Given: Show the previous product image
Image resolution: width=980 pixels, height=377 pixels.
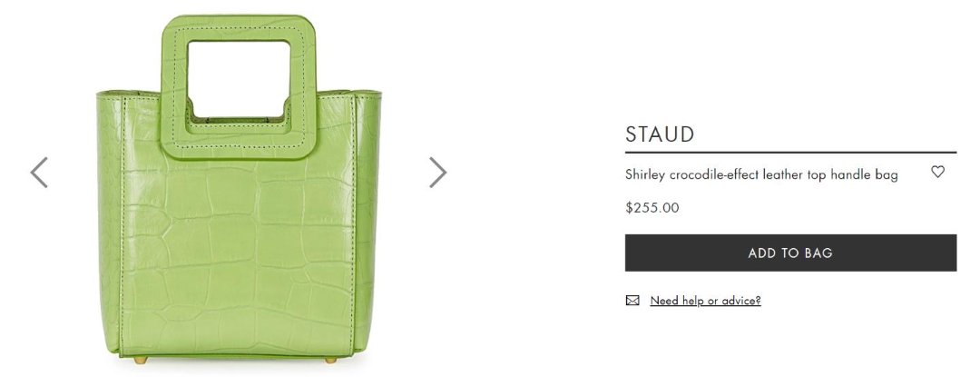Looking at the screenshot, I should [x=39, y=172].
